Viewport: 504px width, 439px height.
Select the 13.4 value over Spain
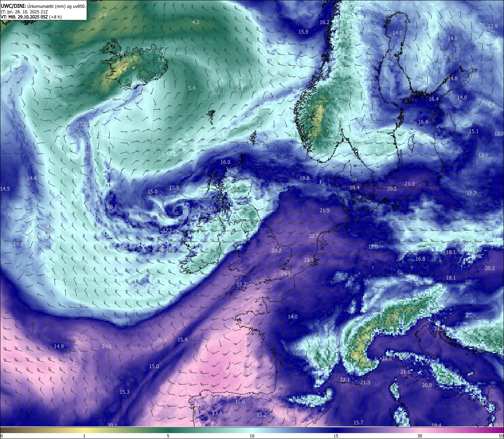217,413
